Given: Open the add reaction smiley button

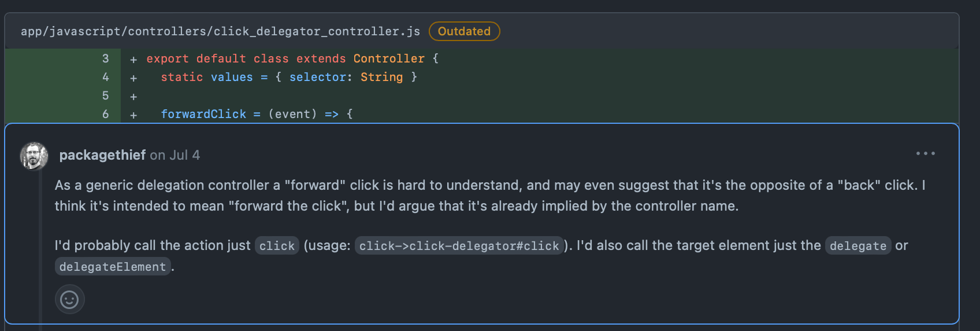Looking at the screenshot, I should [x=69, y=300].
